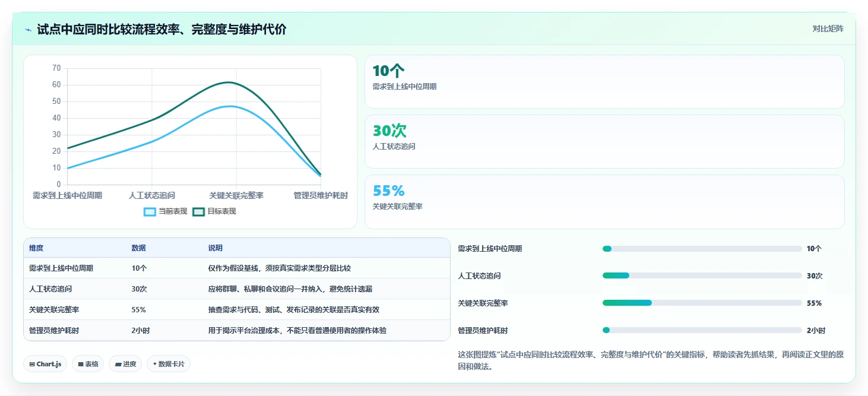Viewport: 868px width, 396px height.
Task: Click the progress label 人工状态追问
Action: [479, 276]
